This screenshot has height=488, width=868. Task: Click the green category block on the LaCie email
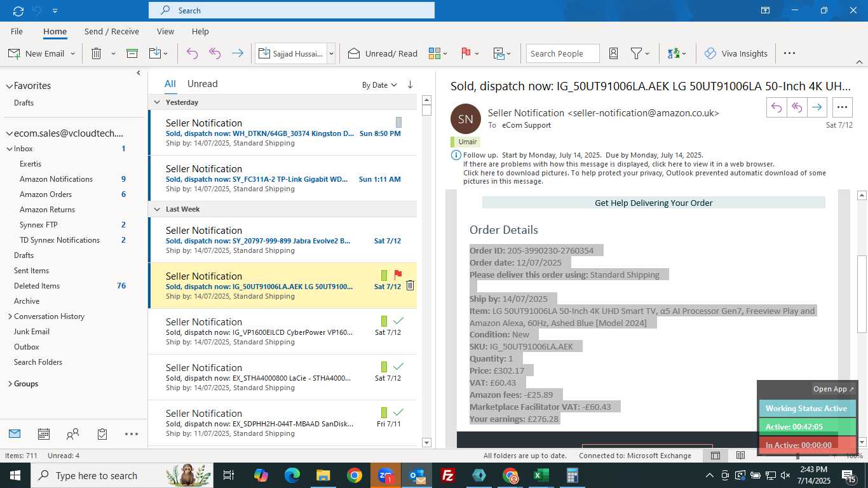(384, 367)
